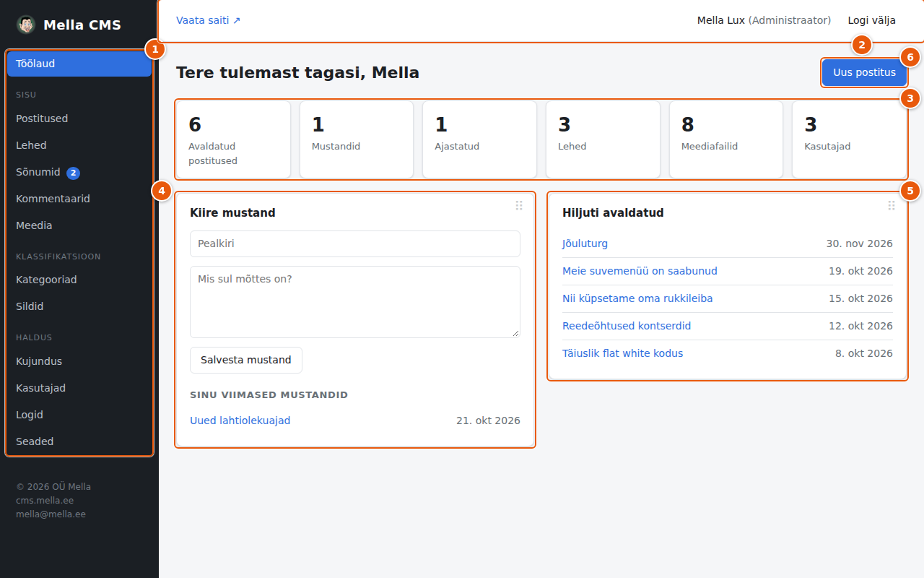924x578 pixels.
Task: Open the Jõuluturg post link
Action: point(585,243)
